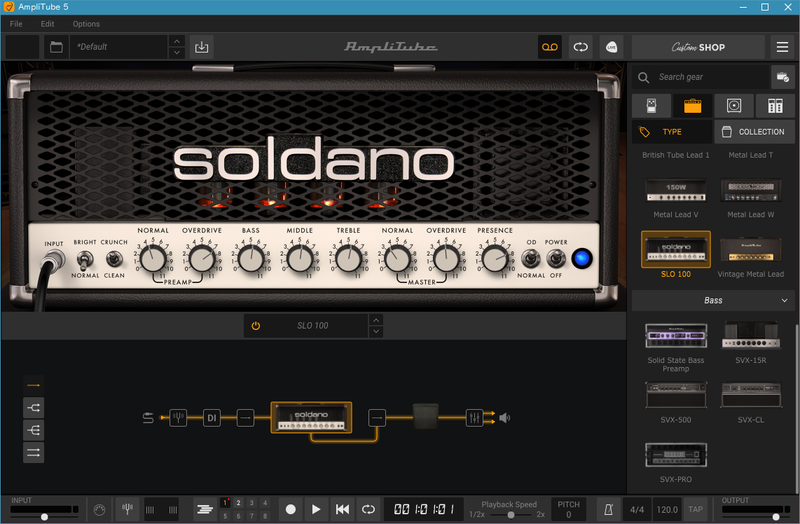This screenshot has height=524, width=800.
Task: Click the PITCH value box
Action: click(568, 509)
